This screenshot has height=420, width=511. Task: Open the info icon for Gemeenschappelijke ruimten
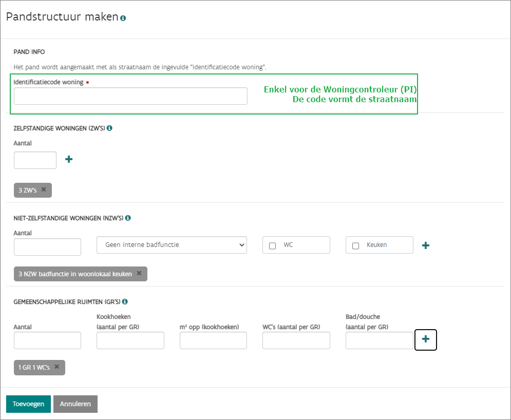click(x=125, y=301)
